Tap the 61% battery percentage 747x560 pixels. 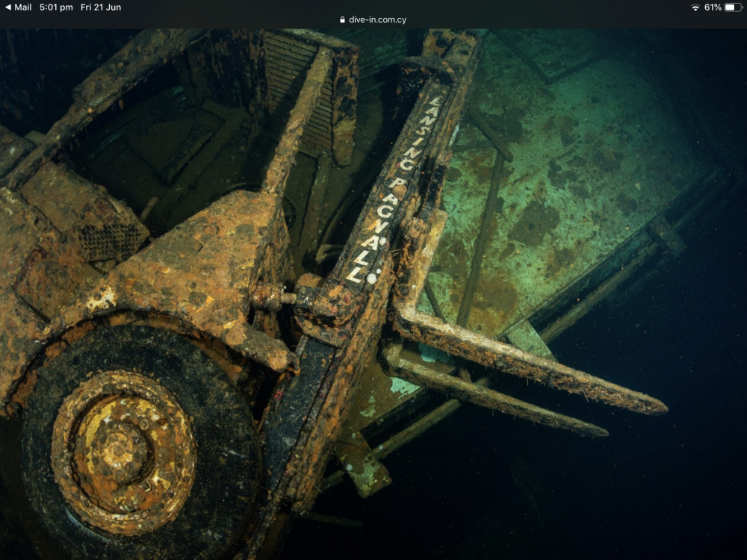point(712,7)
